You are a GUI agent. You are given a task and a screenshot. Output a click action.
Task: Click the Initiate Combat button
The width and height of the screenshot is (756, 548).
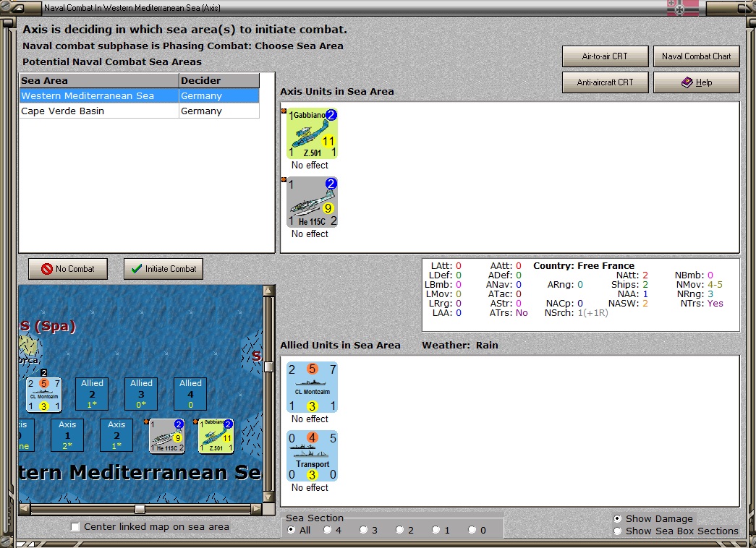(163, 269)
